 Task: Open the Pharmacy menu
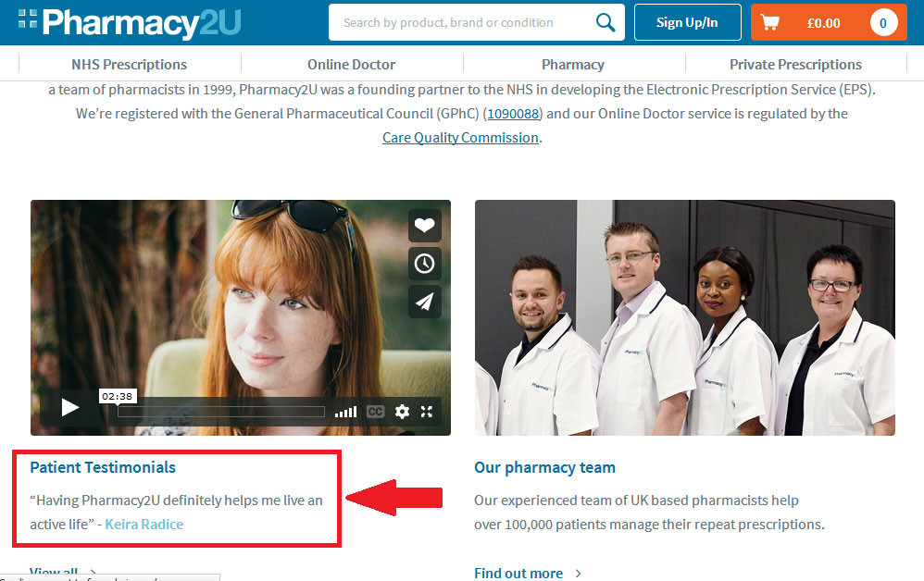pos(573,64)
